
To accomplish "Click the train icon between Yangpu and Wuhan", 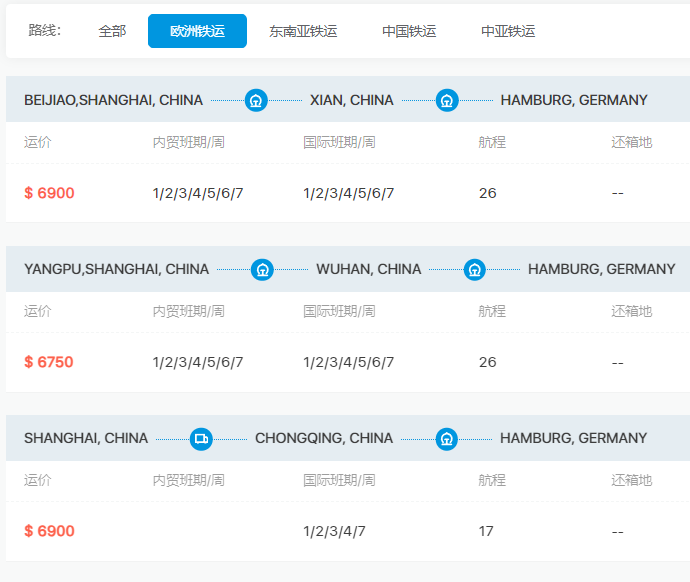I will pos(262,269).
